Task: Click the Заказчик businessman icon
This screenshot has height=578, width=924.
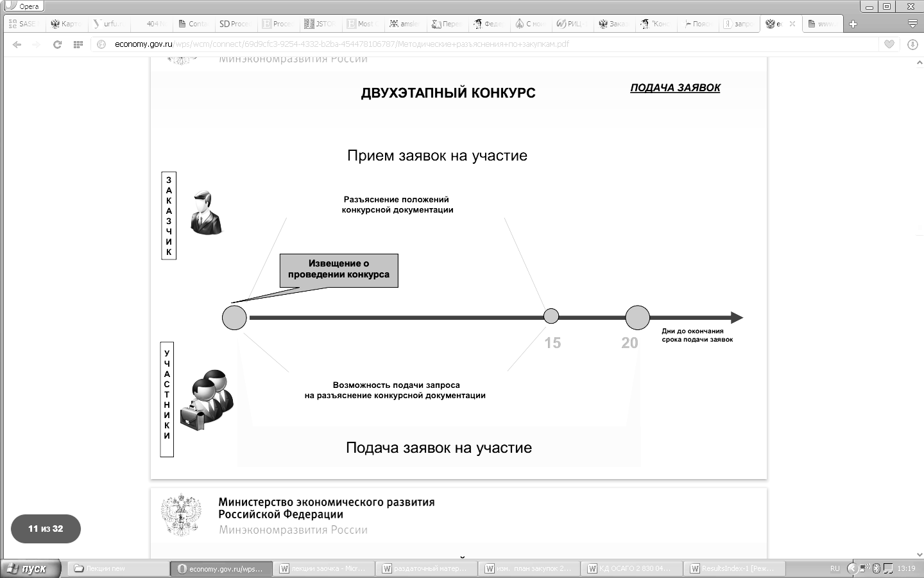Action: click(205, 213)
